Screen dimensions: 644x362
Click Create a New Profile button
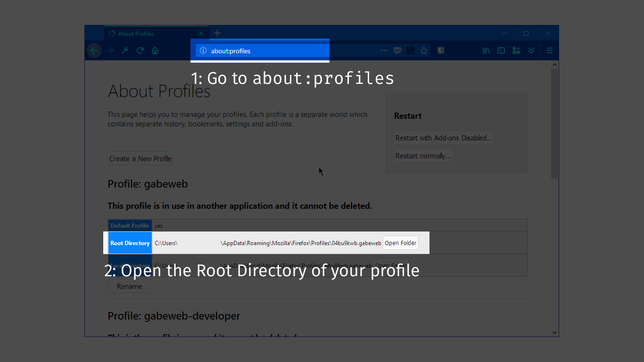(140, 159)
